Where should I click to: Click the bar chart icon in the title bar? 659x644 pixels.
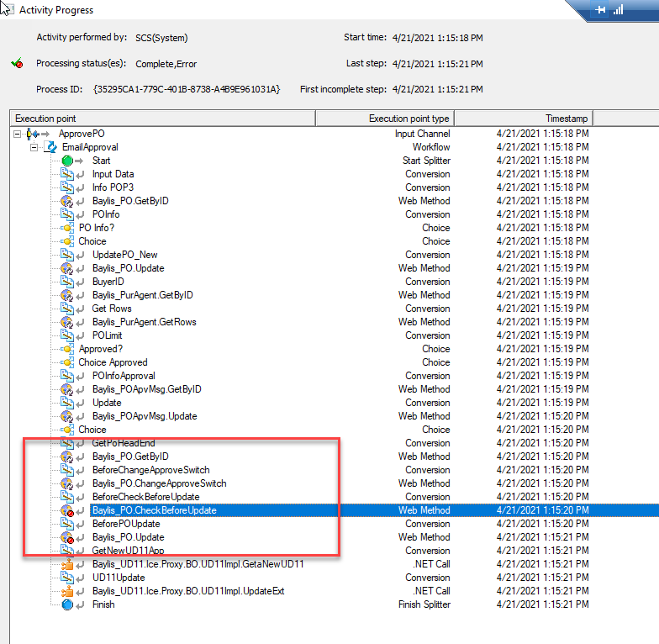click(618, 9)
